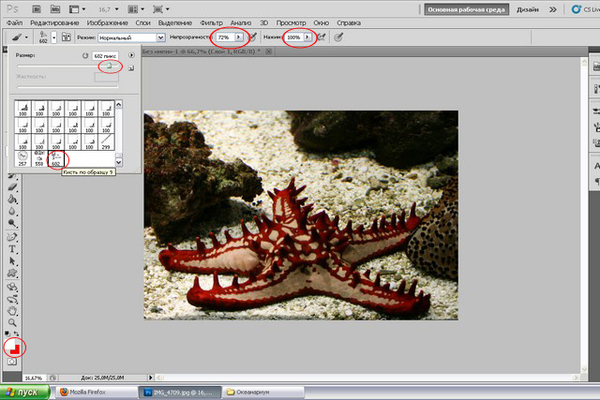
Task: Toggle airbrush mode in options bar
Action: [323, 37]
